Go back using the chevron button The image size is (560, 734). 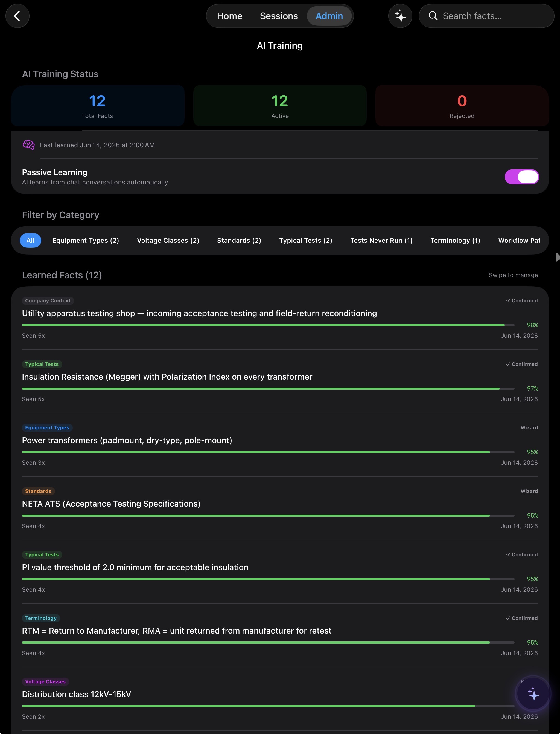pyautogui.click(x=17, y=16)
